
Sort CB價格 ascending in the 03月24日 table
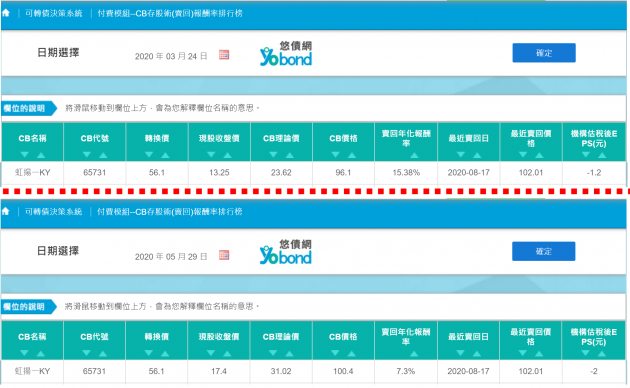[352, 155]
